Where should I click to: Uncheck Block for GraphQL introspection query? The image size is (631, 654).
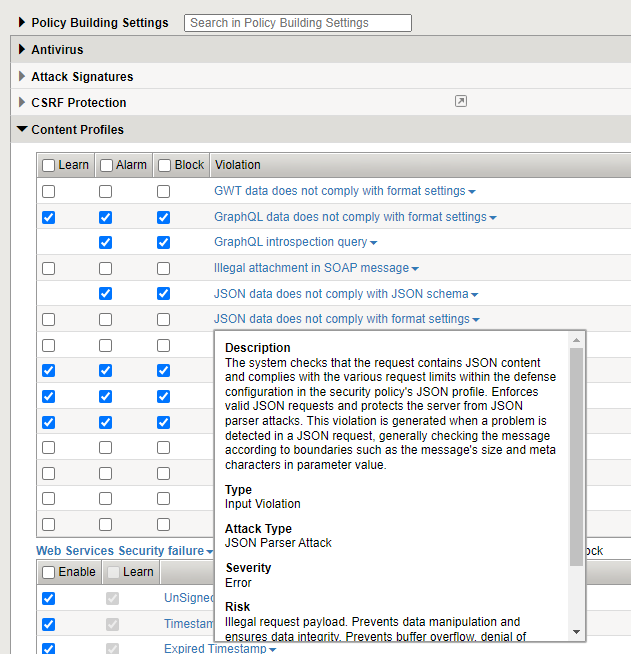(163, 243)
